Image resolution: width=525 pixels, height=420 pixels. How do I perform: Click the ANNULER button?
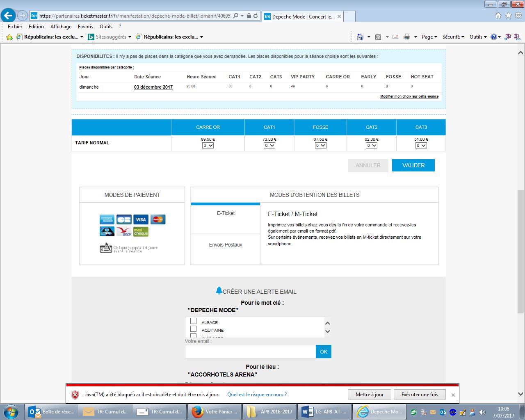click(x=368, y=165)
